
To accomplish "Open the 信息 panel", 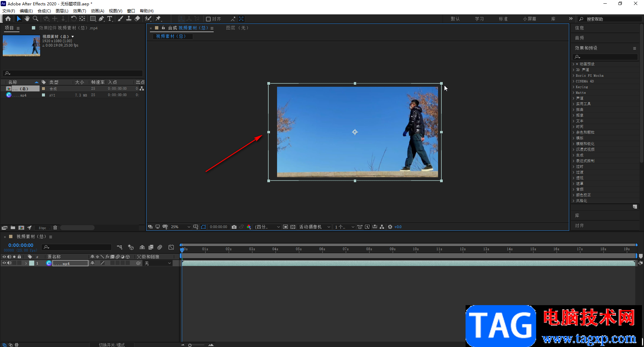I will tap(579, 28).
